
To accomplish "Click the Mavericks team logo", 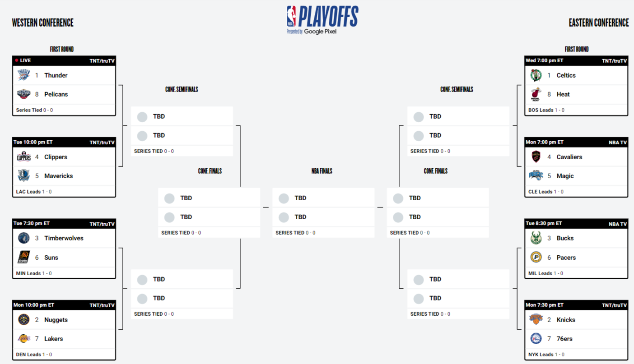I will pyautogui.click(x=23, y=176).
